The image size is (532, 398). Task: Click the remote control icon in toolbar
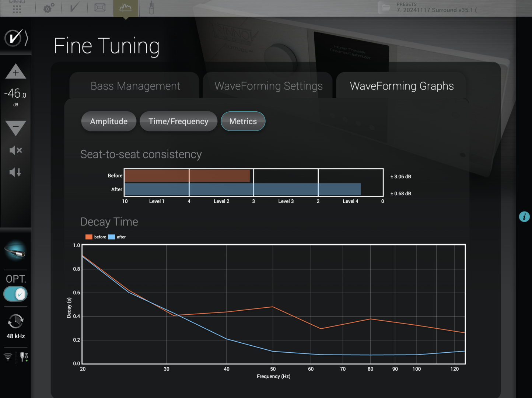(151, 8)
